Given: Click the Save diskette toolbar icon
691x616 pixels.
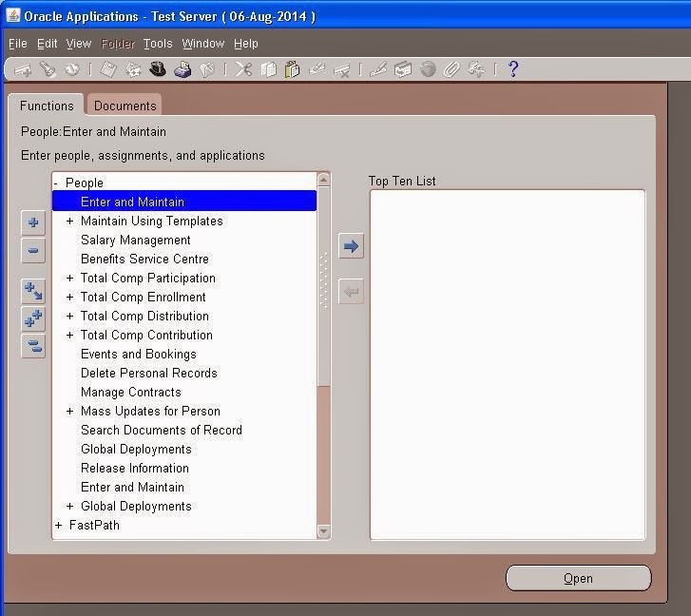Looking at the screenshot, I should (108, 69).
